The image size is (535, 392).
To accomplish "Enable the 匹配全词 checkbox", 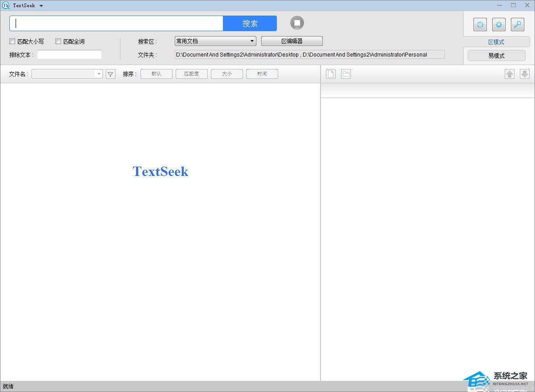I will click(58, 41).
